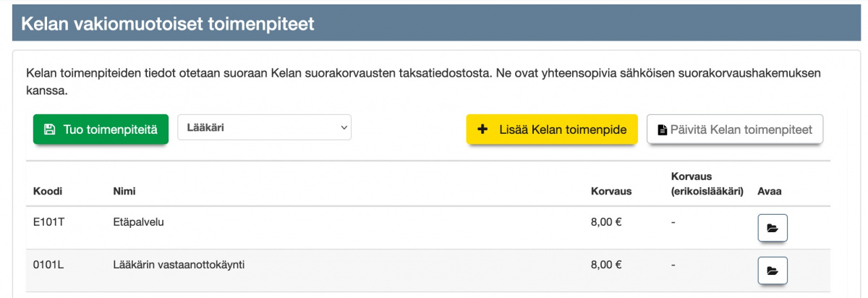Select the Korvaus column header
This screenshot has height=298, width=868.
611,192
